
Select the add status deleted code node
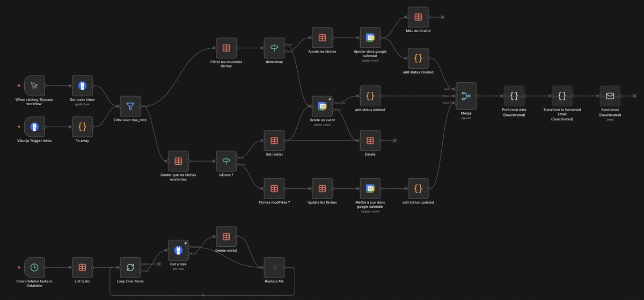point(370,96)
